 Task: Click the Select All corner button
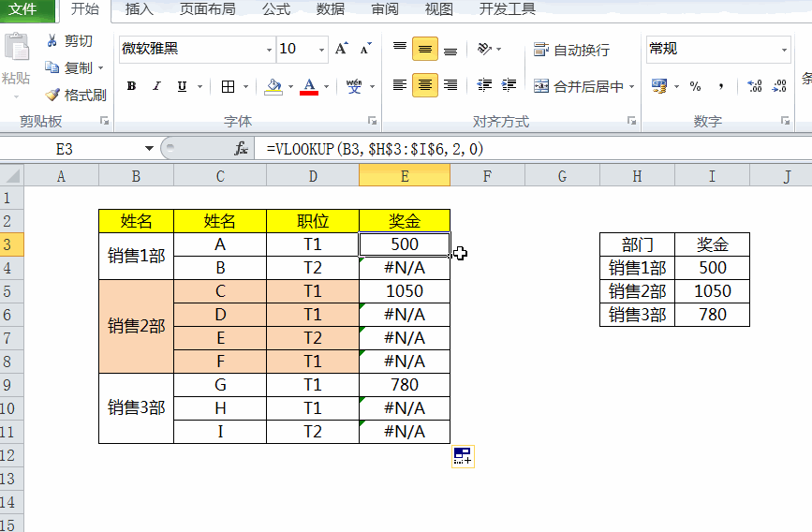click(11, 175)
